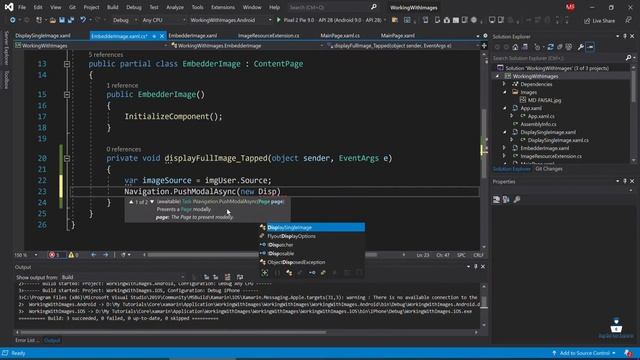The image size is (640, 360).
Task: Click the warning count indicator
Action: pos(73,255)
